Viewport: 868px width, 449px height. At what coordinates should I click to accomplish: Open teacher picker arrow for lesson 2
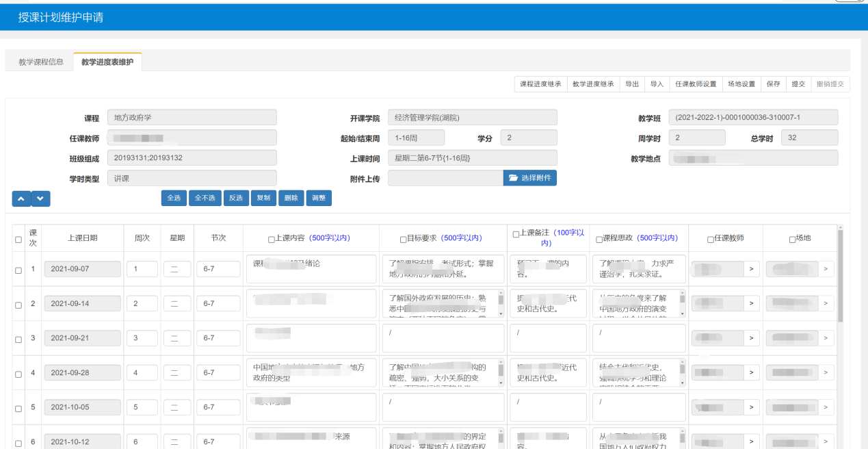pos(752,303)
